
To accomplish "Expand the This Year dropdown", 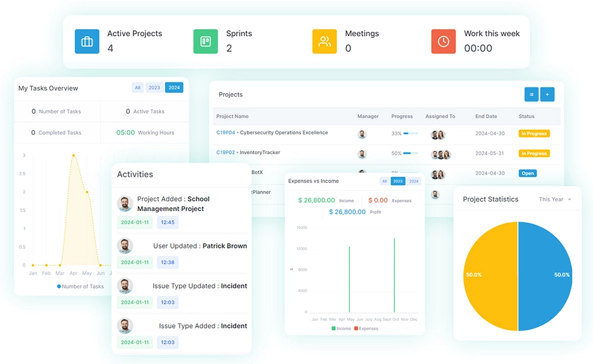I will [x=555, y=199].
